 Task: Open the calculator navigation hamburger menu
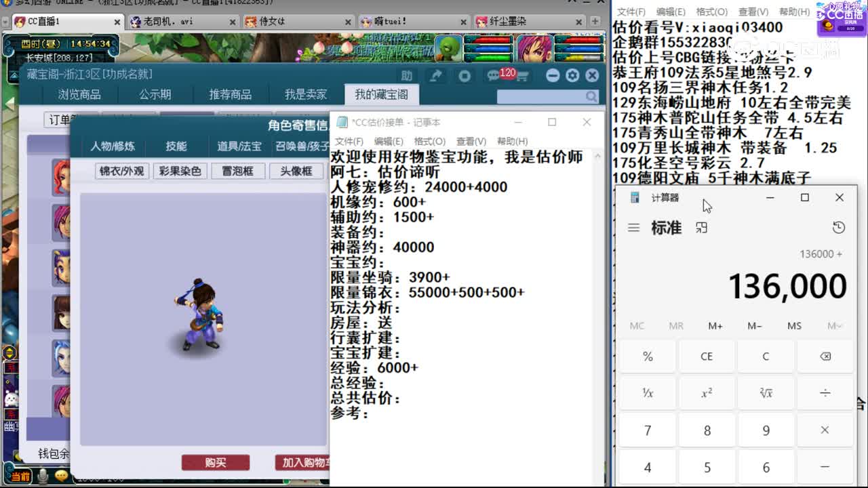click(633, 228)
